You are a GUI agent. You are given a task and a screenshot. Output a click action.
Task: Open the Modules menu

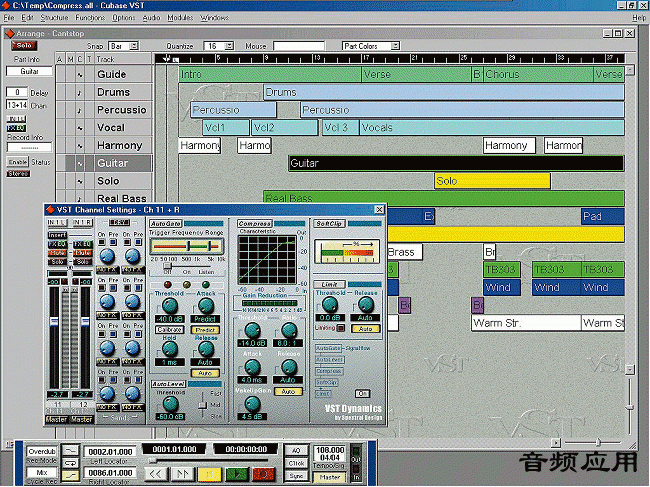pos(180,18)
